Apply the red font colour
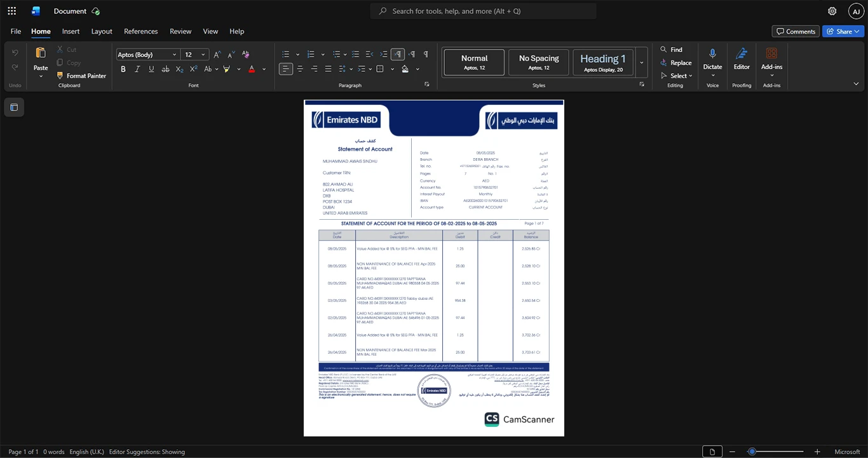The image size is (868, 458). pos(252,69)
